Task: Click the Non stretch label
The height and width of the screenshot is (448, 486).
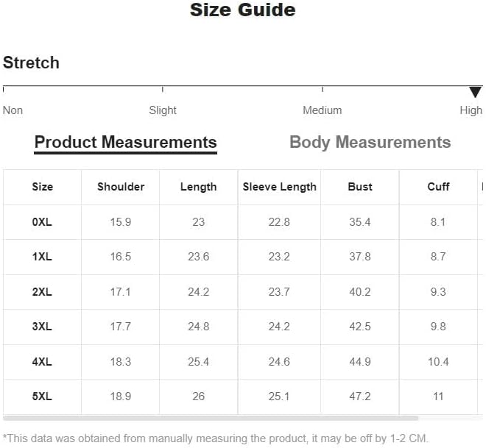Action: (13, 110)
